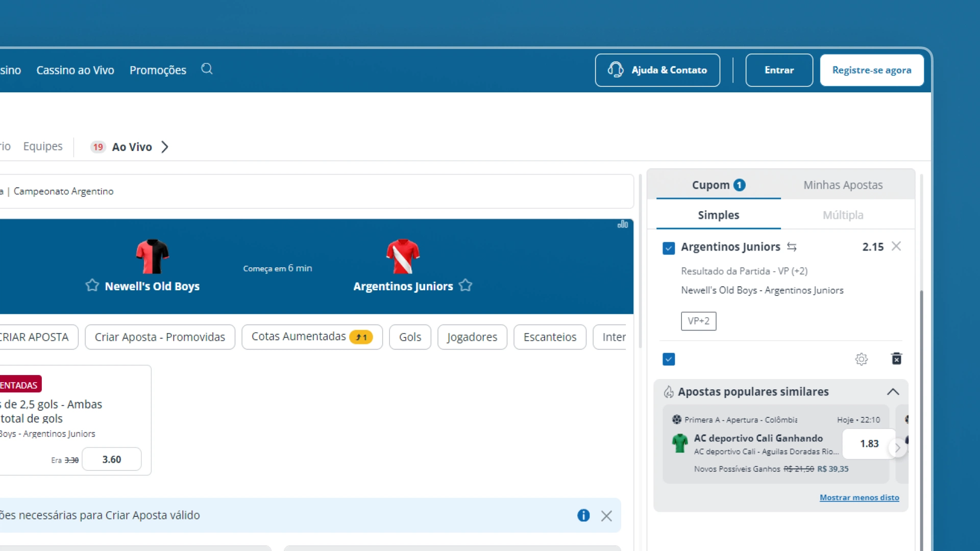This screenshot has height=551, width=980.
Task: Favorite Argentinos Juniors with star icon
Action: point(465,285)
